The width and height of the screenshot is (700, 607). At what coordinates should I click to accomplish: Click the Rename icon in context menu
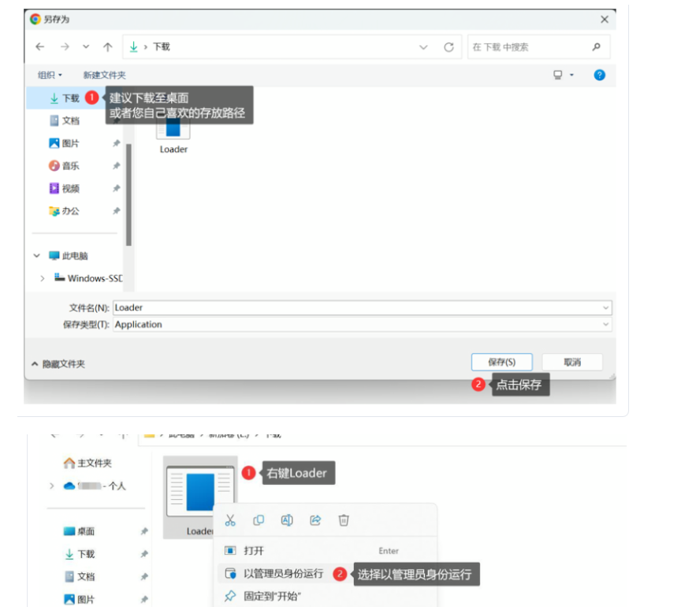(x=287, y=520)
